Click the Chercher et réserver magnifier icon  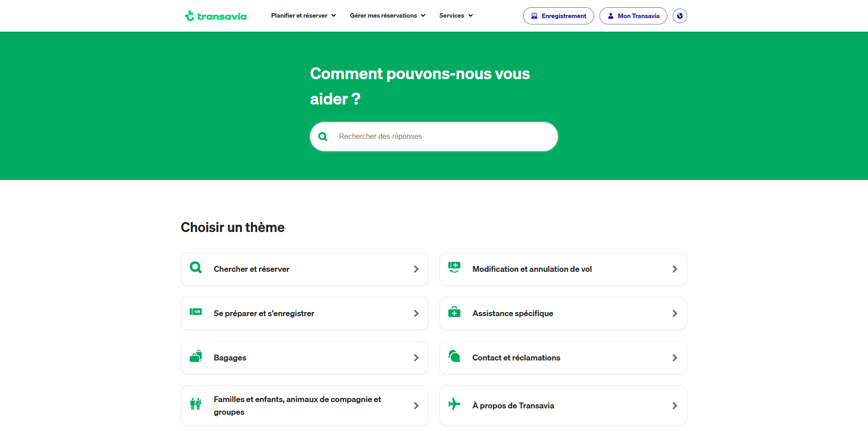point(196,267)
